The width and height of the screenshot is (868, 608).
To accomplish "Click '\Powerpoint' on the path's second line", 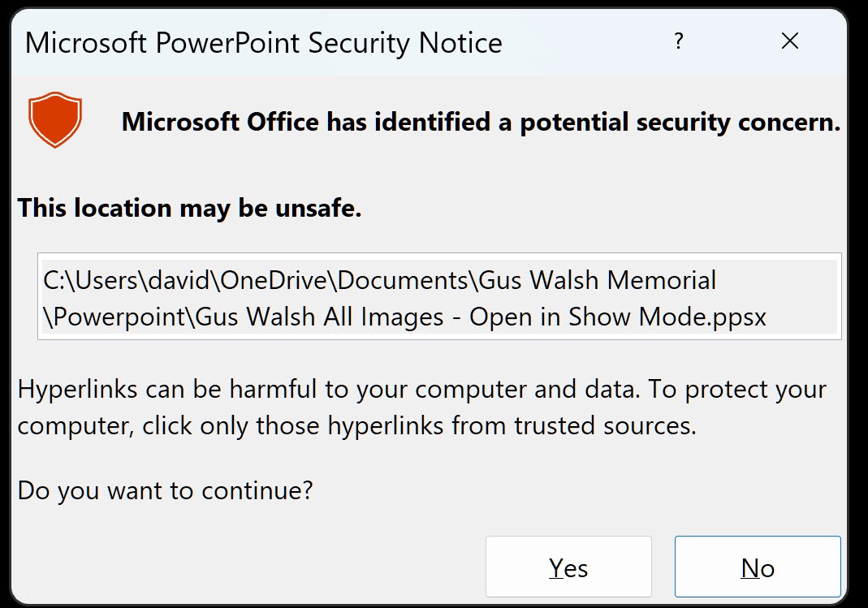I will click(x=119, y=317).
